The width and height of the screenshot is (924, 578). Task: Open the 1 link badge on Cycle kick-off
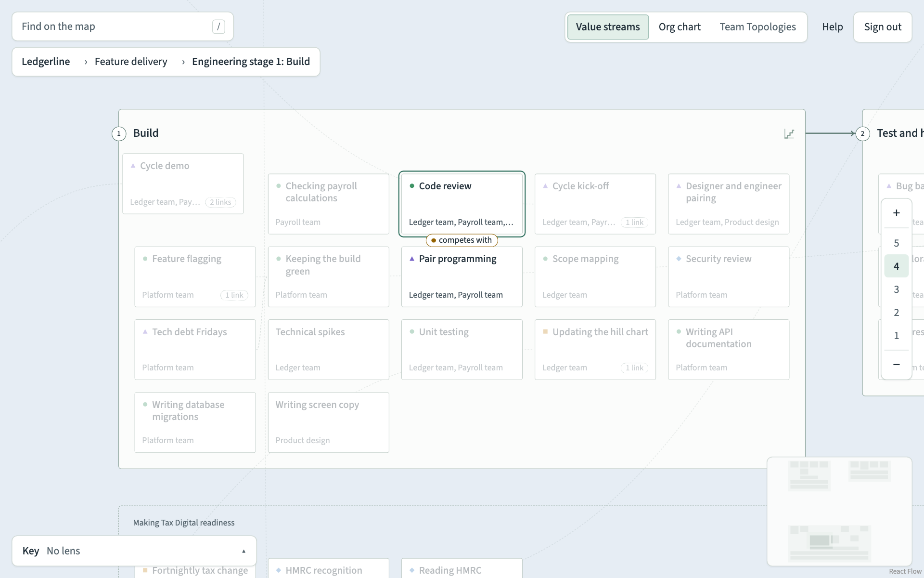click(634, 223)
